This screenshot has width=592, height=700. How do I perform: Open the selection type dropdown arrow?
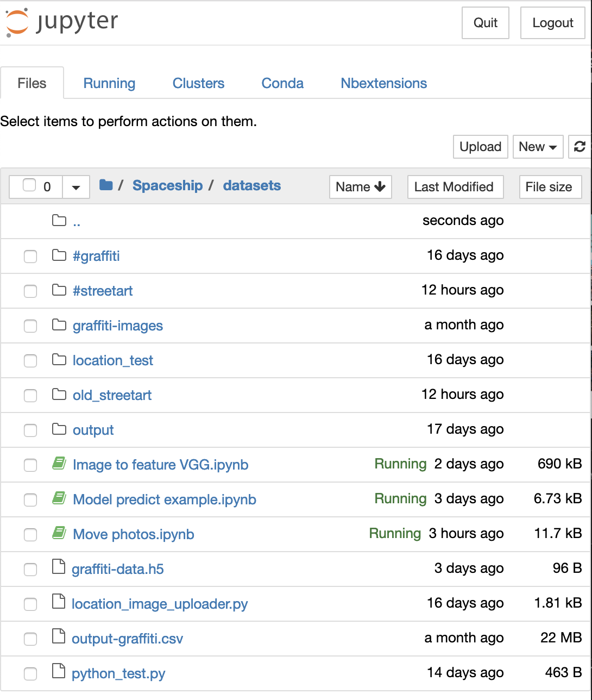coord(76,187)
